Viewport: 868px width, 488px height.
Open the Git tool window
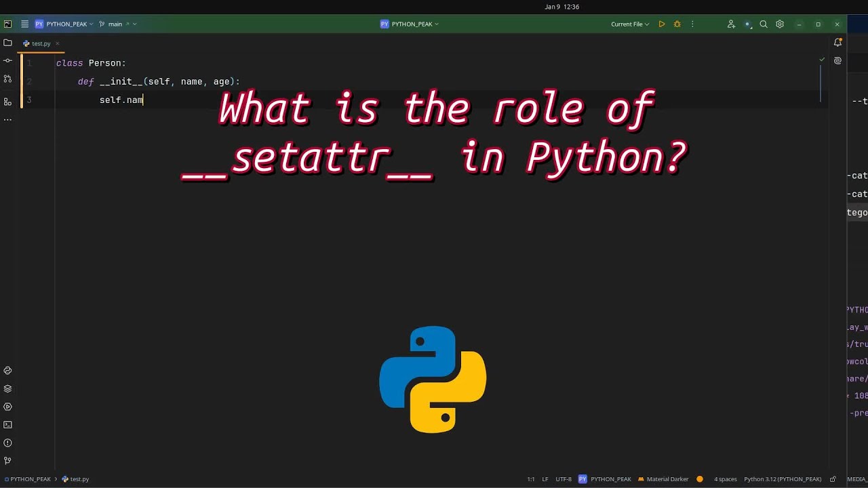[x=7, y=461]
